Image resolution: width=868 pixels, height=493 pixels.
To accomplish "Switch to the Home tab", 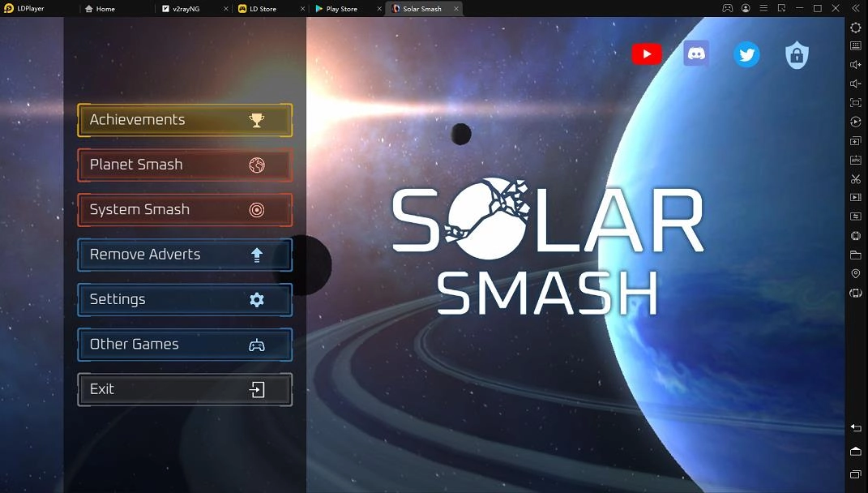I will coord(100,9).
